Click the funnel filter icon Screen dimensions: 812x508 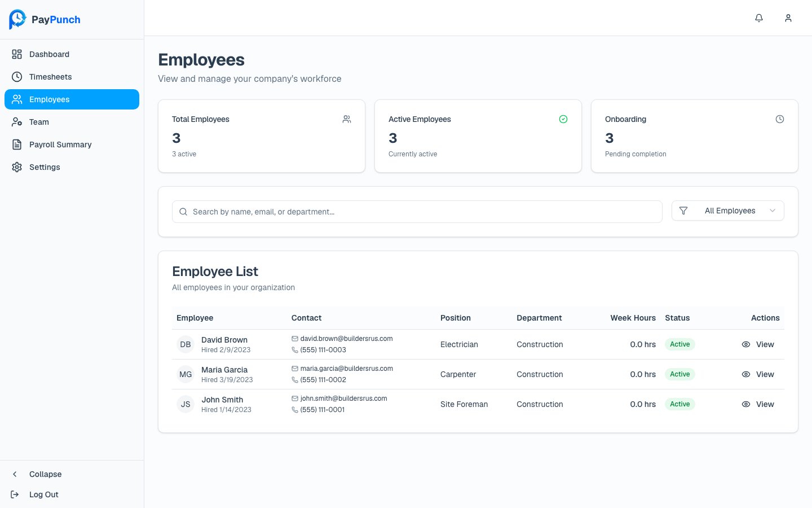[x=683, y=211]
